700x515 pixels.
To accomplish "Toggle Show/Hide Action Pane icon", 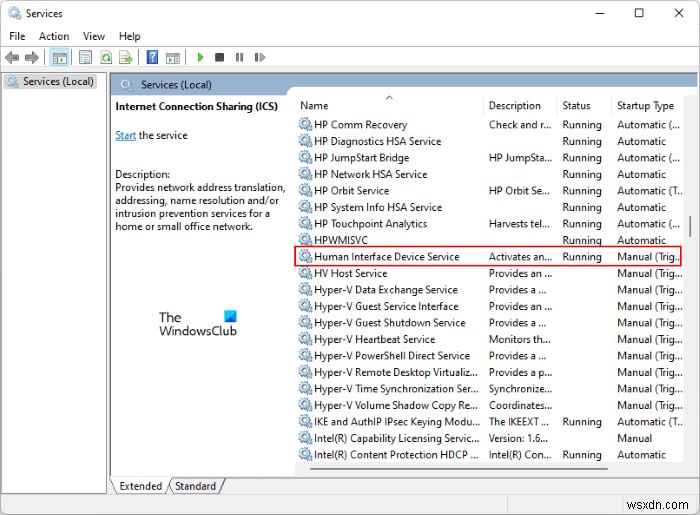I will (x=173, y=58).
